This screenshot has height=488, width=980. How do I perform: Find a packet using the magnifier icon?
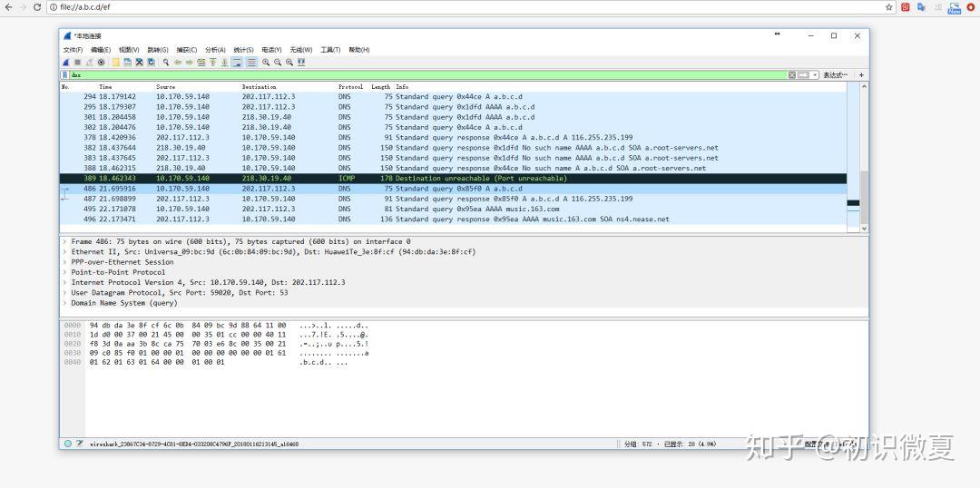pos(166,63)
